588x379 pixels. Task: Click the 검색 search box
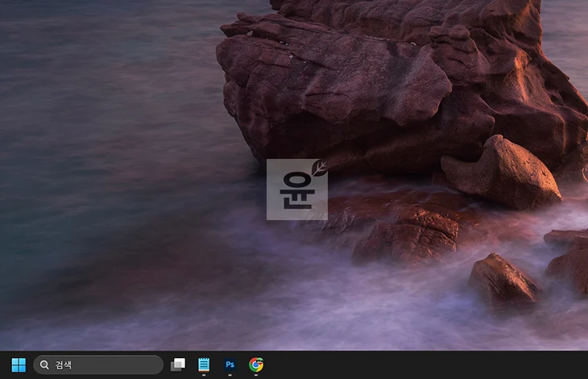pos(98,364)
